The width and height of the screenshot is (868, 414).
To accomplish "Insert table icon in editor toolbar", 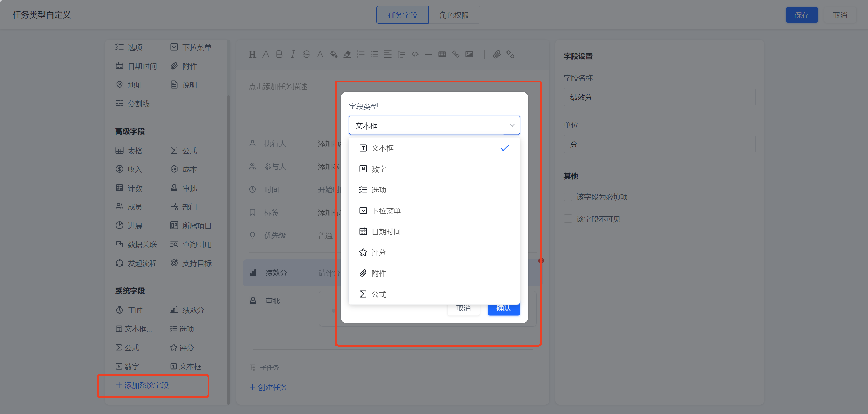I will pos(442,54).
